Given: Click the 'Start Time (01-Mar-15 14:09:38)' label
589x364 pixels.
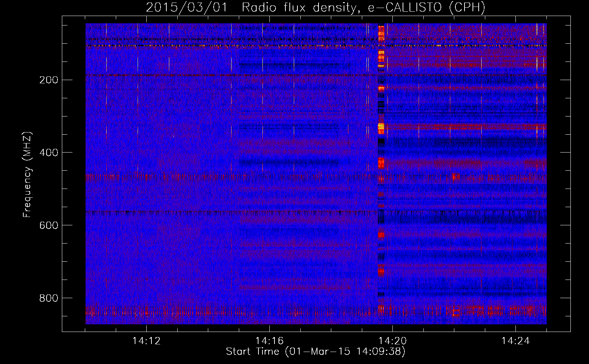Looking at the screenshot, I should pos(316,352).
